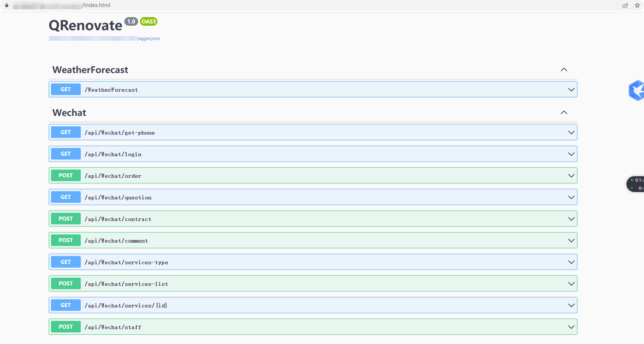The width and height of the screenshot is (644, 344).
Task: Click the /api/Wechat/staff path text
Action: 113,327
